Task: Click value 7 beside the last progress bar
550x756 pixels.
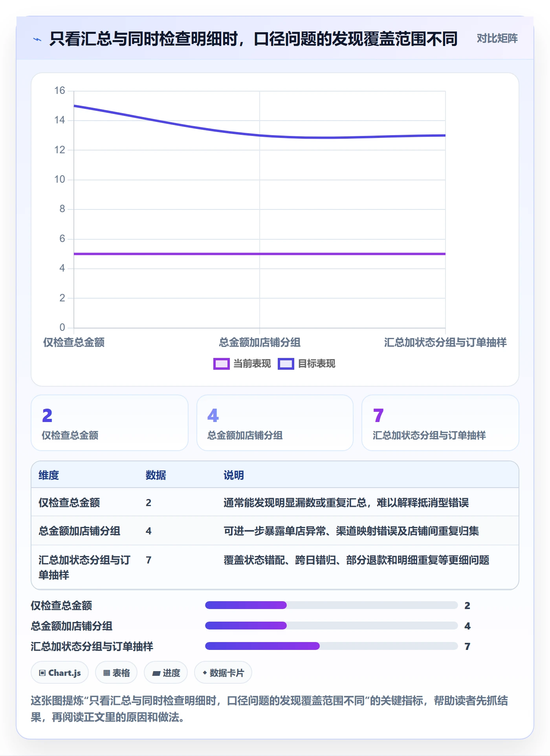Action: tap(467, 646)
